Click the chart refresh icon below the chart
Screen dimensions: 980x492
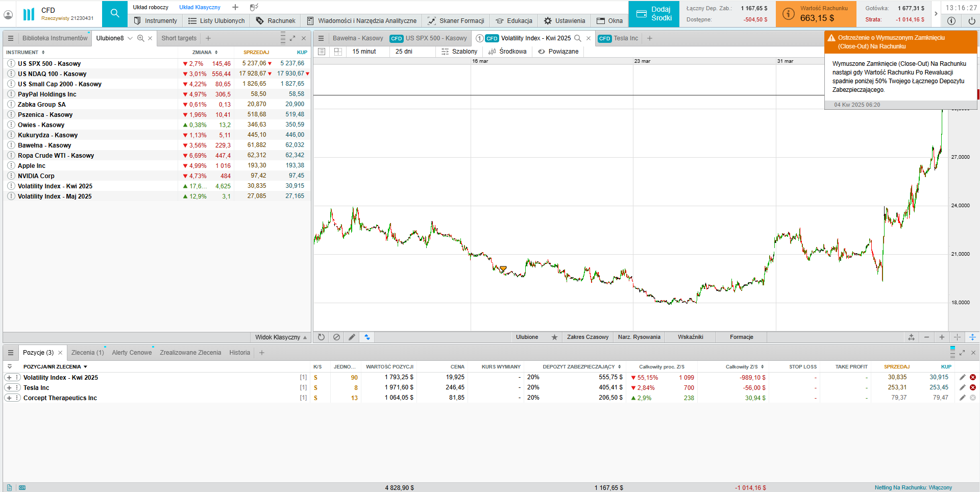[321, 337]
